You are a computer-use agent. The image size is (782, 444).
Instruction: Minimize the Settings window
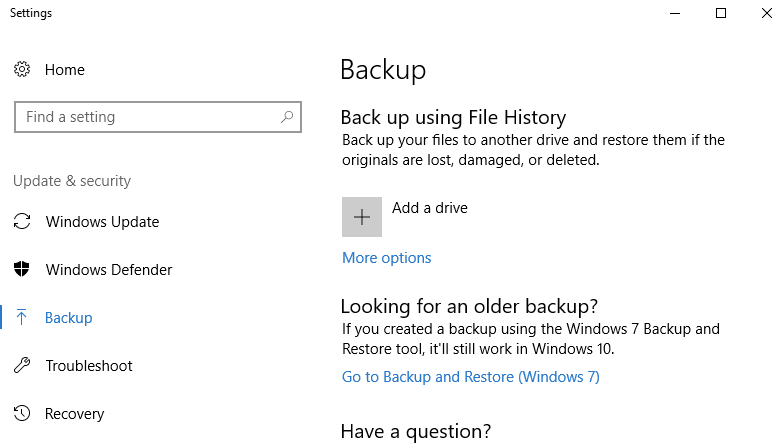point(675,13)
